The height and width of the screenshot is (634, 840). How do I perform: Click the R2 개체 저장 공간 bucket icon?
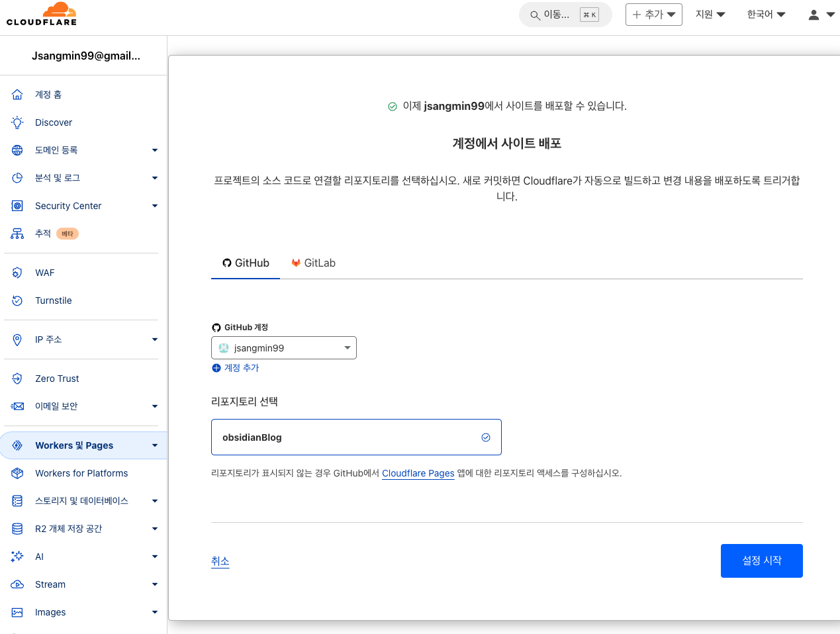[17, 529]
